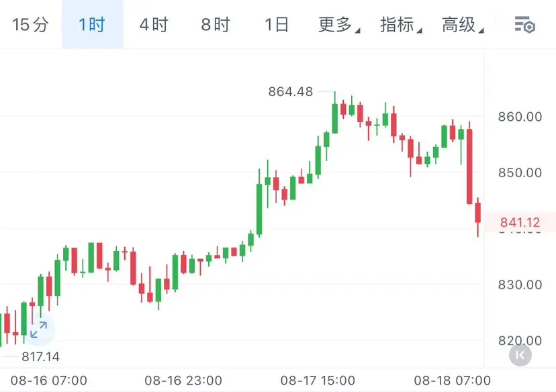The width and height of the screenshot is (556, 392).
Task: Open chart settings icon at top right
Action: pyautogui.click(x=525, y=25)
